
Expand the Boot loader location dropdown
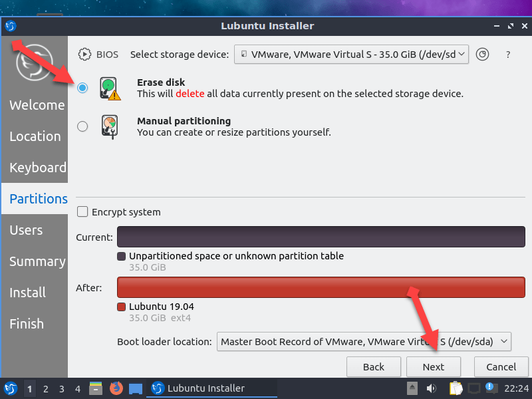[364, 342]
